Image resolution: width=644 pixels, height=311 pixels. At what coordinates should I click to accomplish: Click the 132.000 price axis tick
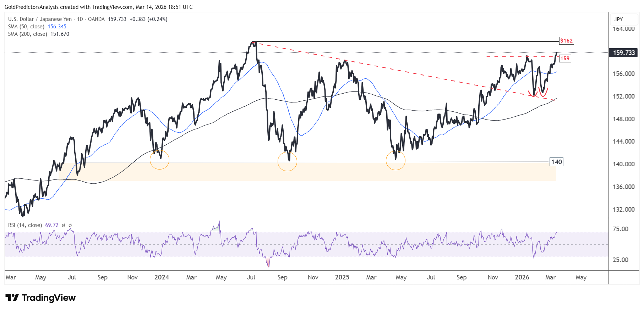pyautogui.click(x=624, y=210)
